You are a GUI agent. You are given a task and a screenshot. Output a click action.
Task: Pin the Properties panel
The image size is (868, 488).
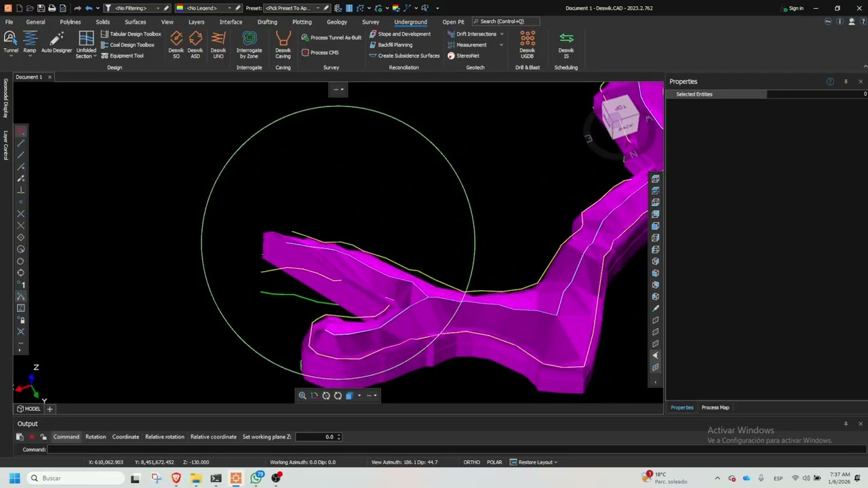pyautogui.click(x=846, y=81)
